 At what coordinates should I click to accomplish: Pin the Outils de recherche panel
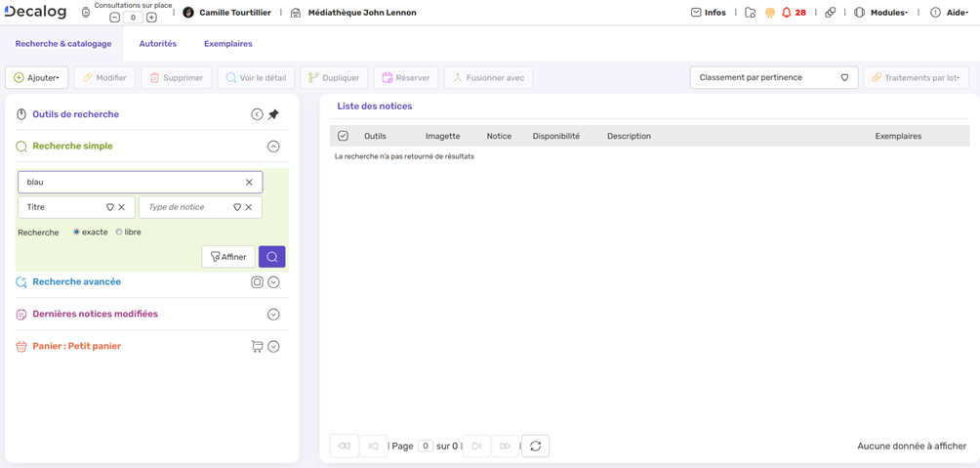pos(274,114)
